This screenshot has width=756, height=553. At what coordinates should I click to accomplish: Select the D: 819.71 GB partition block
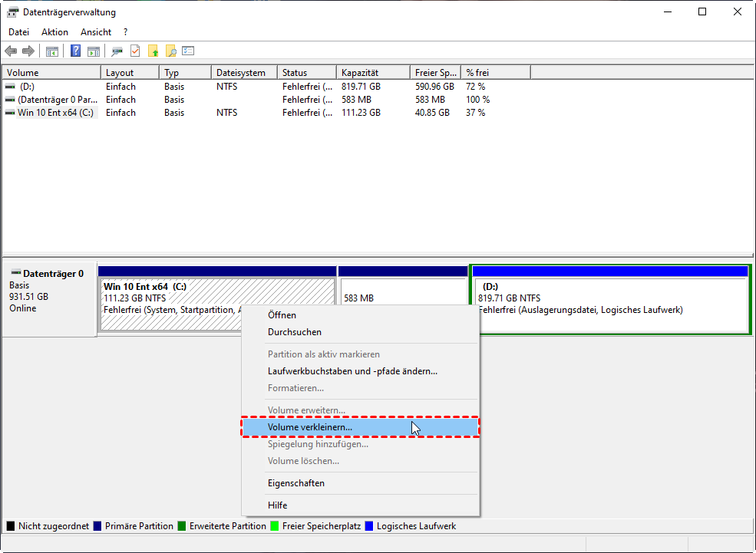click(x=610, y=303)
